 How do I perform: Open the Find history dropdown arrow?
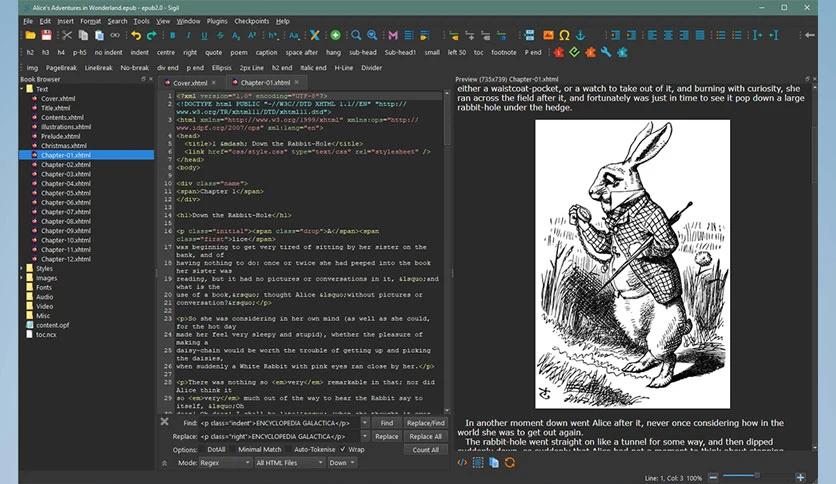pyautogui.click(x=365, y=423)
